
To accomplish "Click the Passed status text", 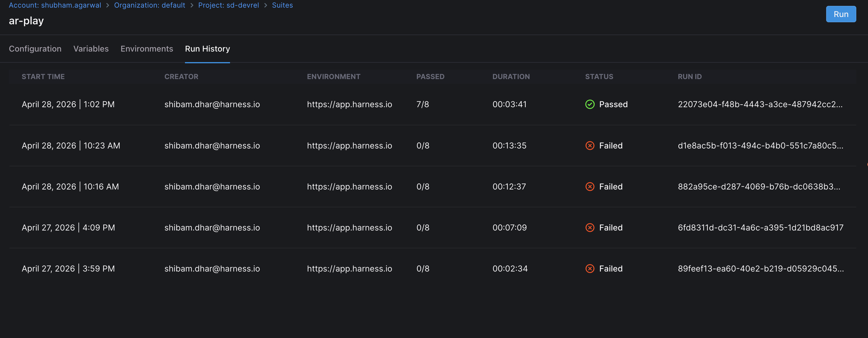I will [613, 104].
